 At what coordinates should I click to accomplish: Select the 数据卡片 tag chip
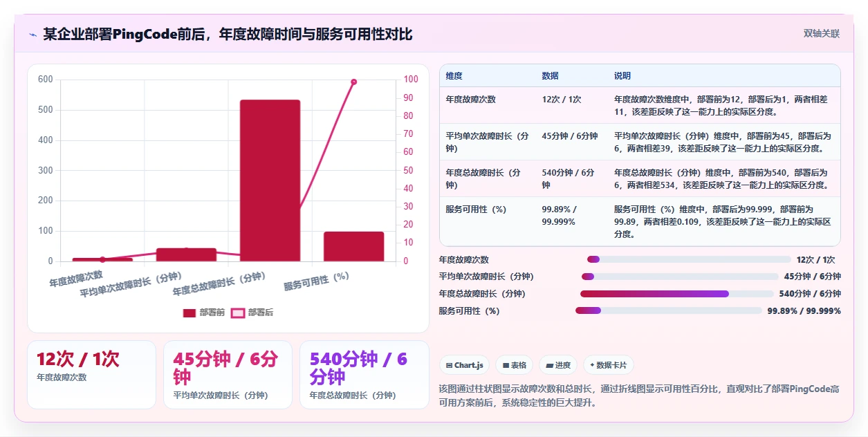coord(609,365)
